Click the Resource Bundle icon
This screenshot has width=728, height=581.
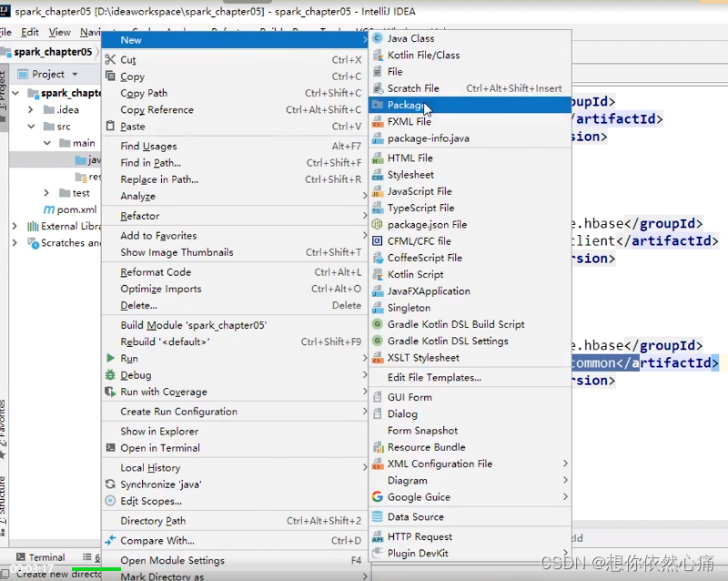click(378, 447)
